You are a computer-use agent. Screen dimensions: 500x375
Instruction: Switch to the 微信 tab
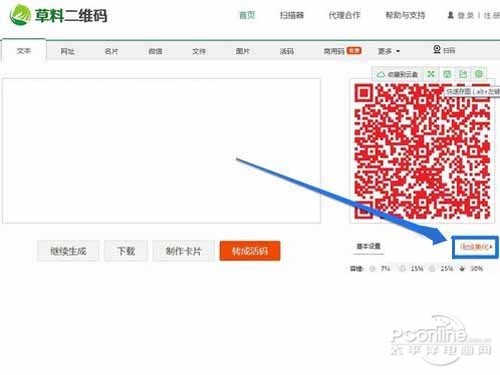point(155,51)
